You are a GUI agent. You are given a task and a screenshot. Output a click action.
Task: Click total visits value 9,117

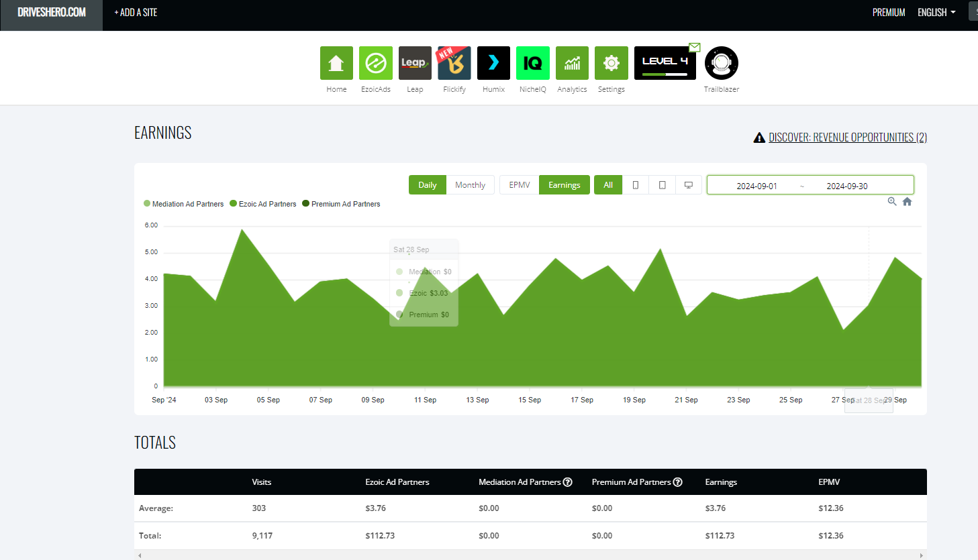coord(262,536)
